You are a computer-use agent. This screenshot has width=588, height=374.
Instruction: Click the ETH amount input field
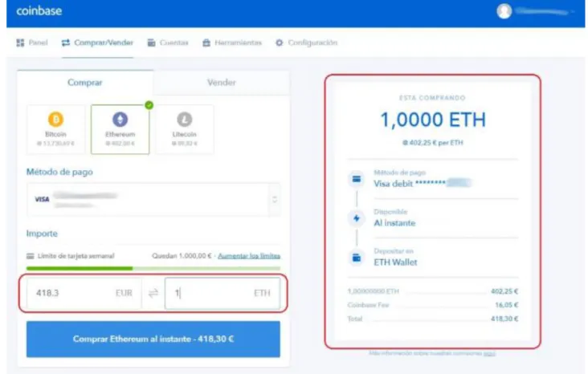tap(223, 293)
